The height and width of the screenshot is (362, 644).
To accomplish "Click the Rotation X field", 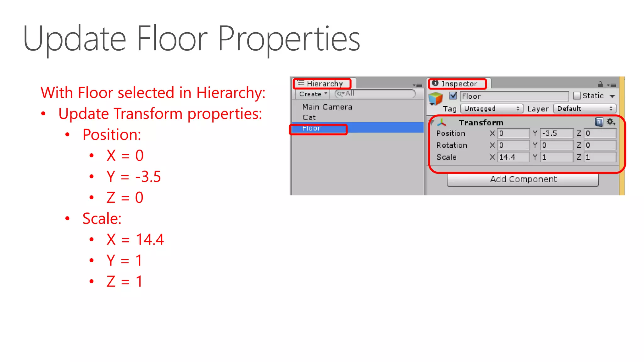I will [x=514, y=145].
